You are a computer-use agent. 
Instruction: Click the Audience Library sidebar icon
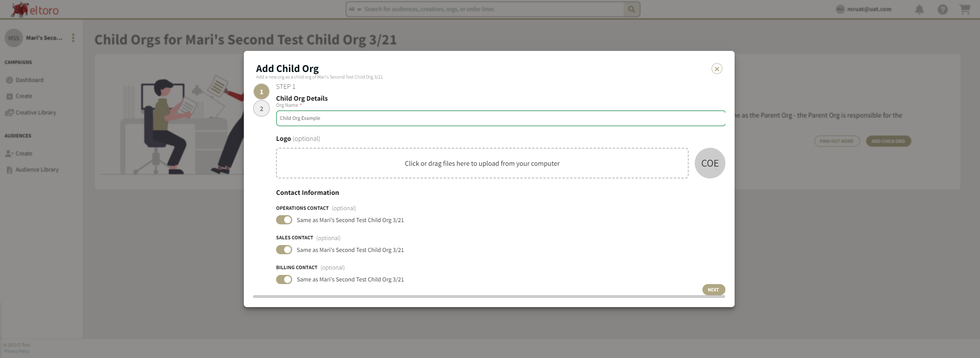tap(10, 170)
